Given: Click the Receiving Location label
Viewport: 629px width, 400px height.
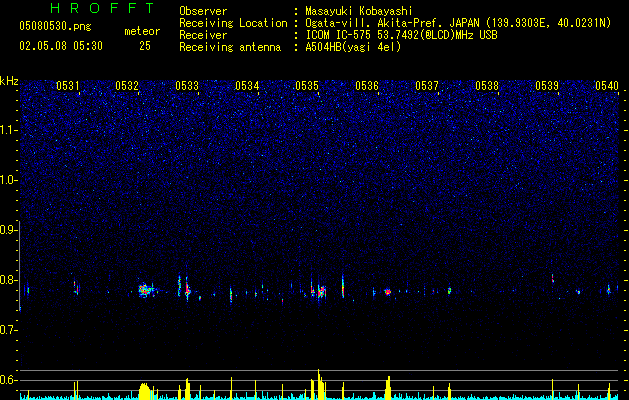Looking at the screenshot, I should tap(233, 23).
